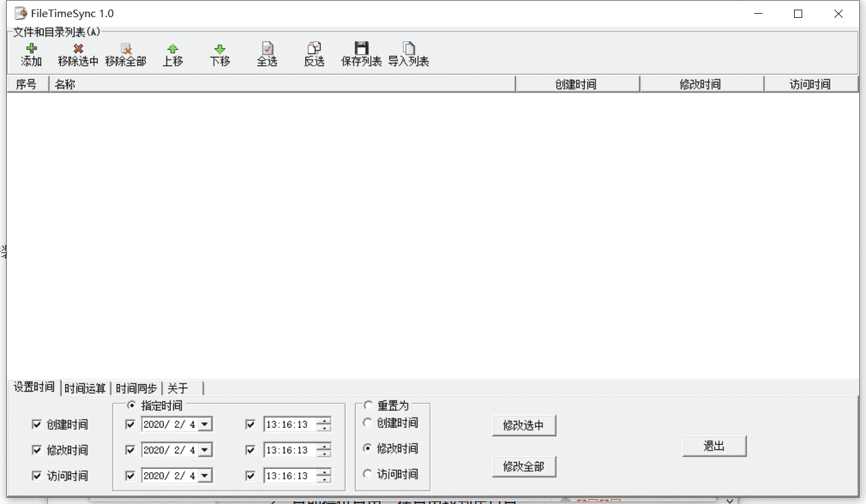Screen dimensions: 866x504
Task: Open the date dropdown in the 访问时间 row
Action: pyautogui.click(x=205, y=475)
